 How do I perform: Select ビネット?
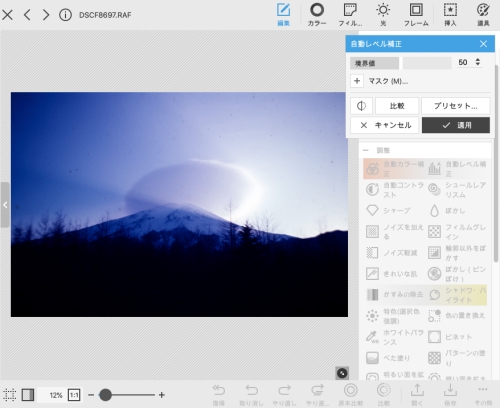pyautogui.click(x=457, y=337)
